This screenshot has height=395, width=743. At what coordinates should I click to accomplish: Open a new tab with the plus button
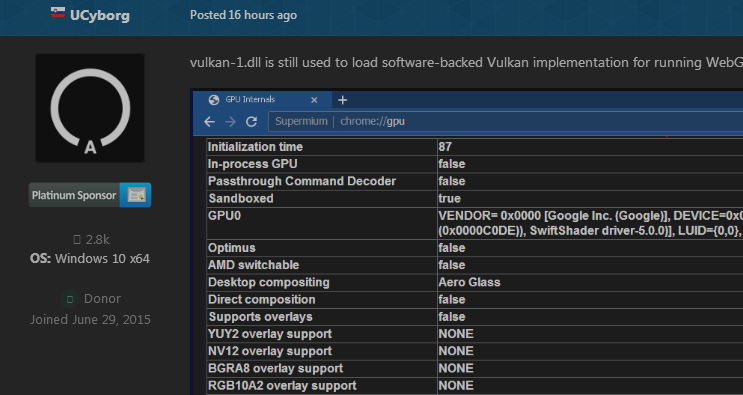tap(343, 100)
